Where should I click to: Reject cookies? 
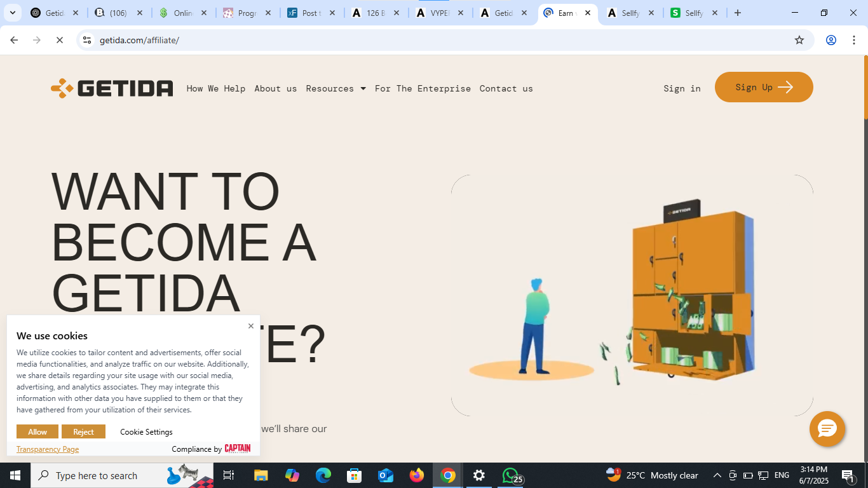83,431
